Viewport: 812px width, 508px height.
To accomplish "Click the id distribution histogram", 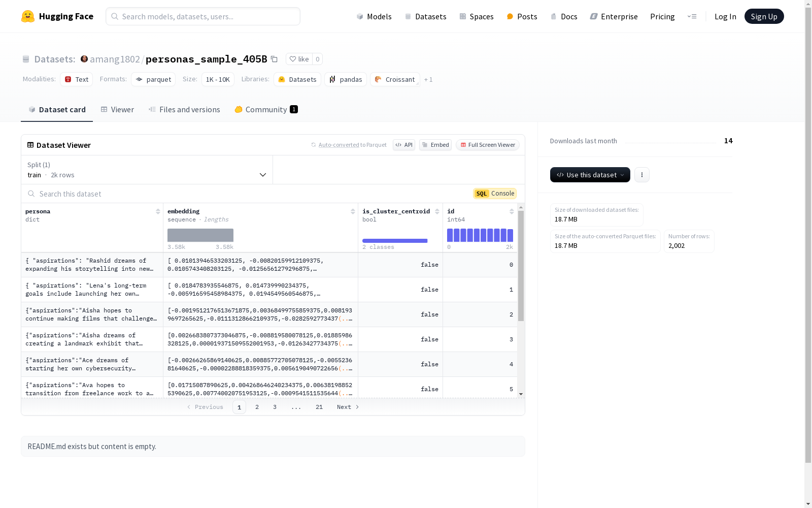I will pyautogui.click(x=480, y=235).
